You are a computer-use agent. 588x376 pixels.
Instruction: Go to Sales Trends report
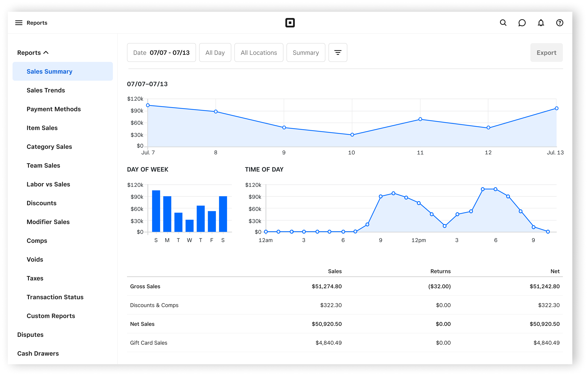pos(46,90)
